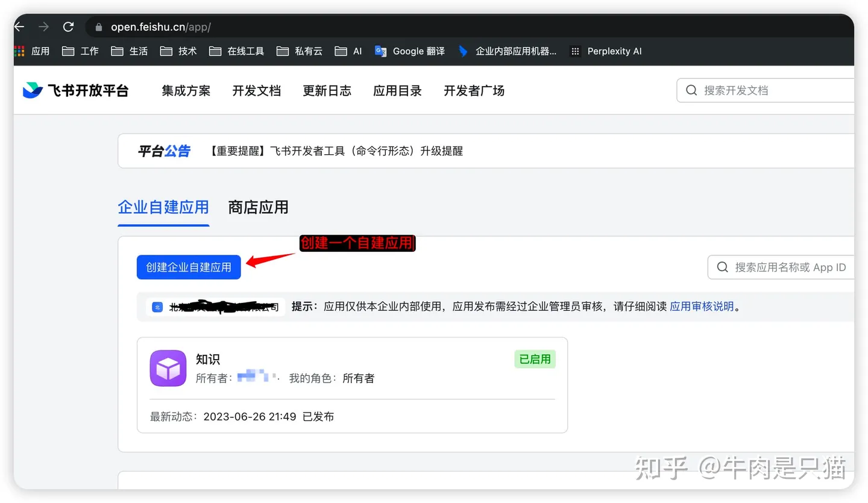
Task: Open 开发文档 in top navigation
Action: [256, 91]
